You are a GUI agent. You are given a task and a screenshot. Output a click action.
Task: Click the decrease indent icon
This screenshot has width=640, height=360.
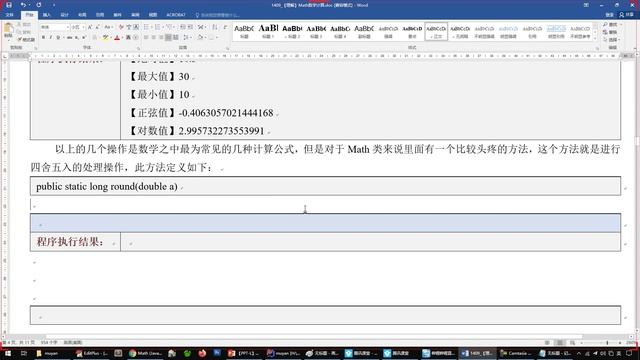tap(182, 27)
